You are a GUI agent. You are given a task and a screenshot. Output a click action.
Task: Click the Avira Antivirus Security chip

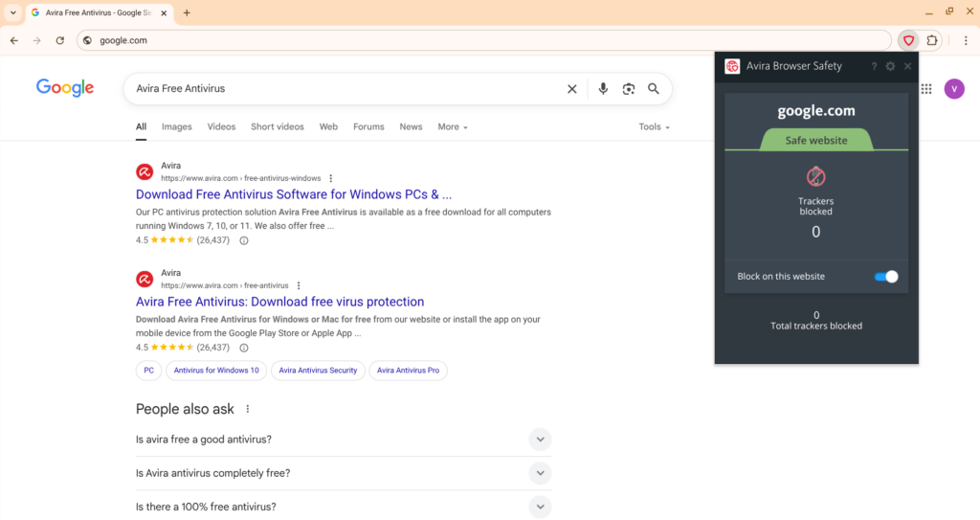(318, 371)
